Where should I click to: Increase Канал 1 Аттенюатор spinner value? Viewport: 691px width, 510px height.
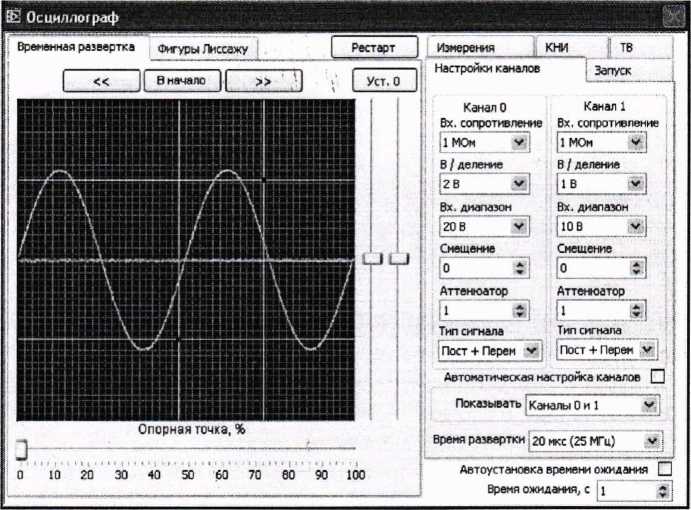(638, 305)
